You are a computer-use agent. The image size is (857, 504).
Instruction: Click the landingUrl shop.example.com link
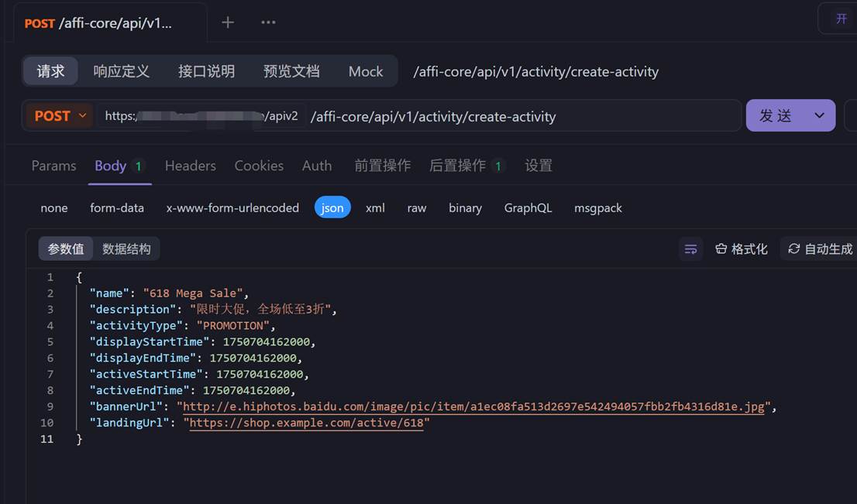click(x=306, y=423)
